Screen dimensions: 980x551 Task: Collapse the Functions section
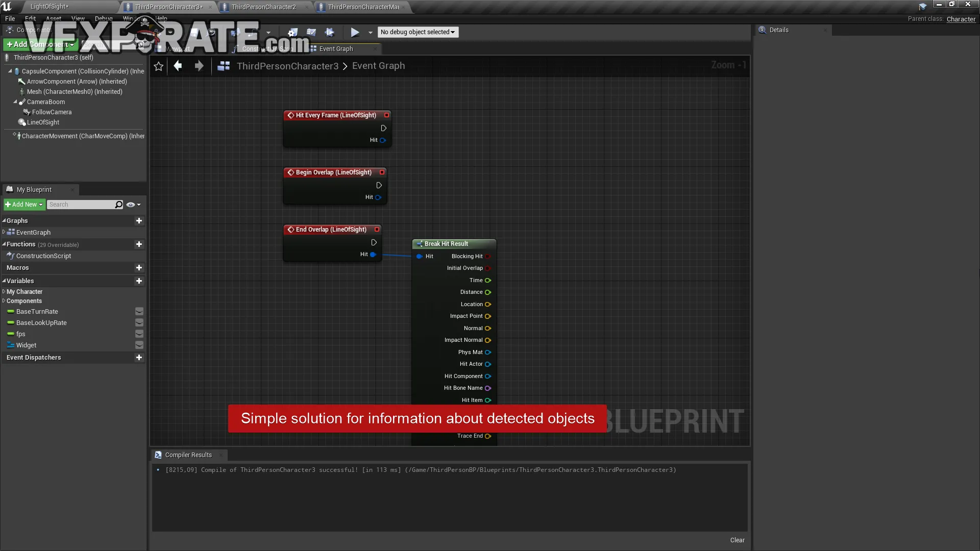(4, 244)
